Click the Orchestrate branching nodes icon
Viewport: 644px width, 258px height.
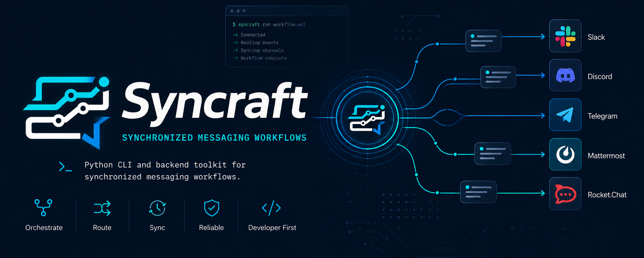click(x=44, y=208)
